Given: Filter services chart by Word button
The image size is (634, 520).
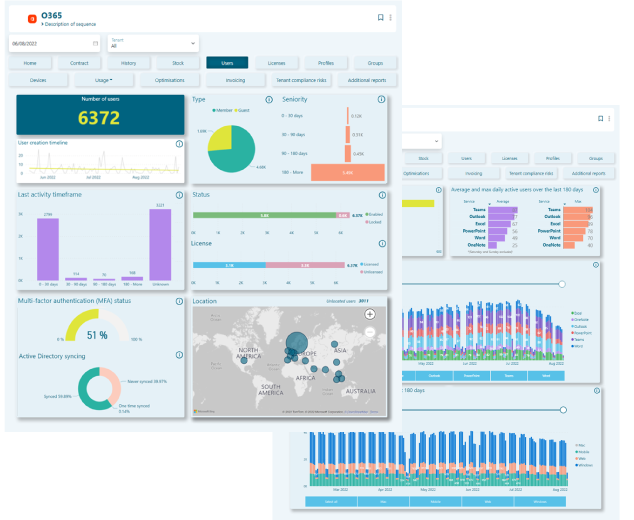Looking at the screenshot, I should [x=546, y=376].
